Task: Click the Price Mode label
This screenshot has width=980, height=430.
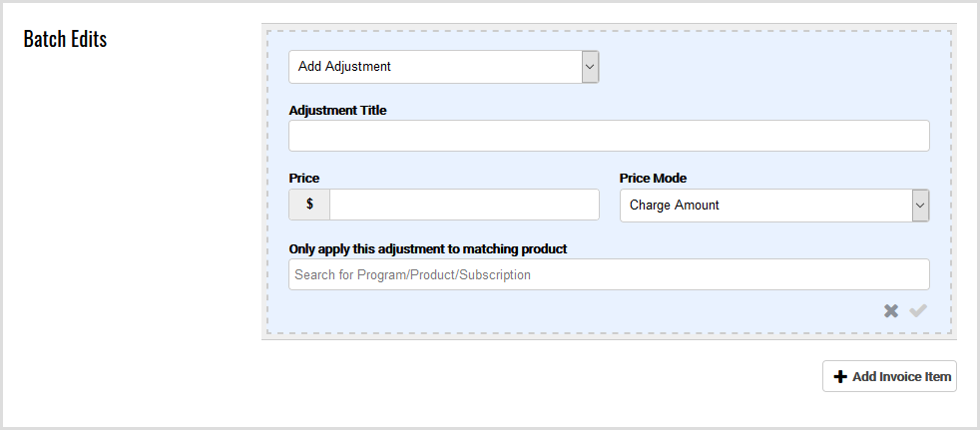Action: (x=653, y=179)
